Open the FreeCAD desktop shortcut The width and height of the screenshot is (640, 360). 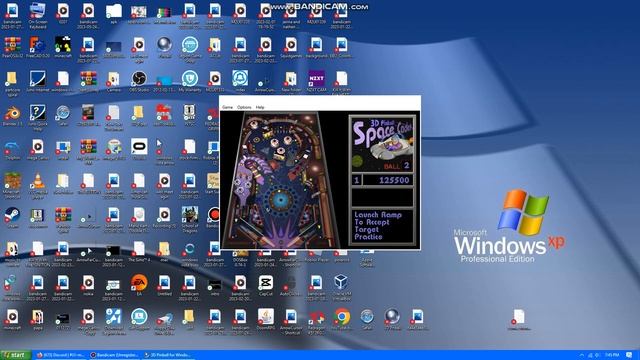click(x=38, y=48)
